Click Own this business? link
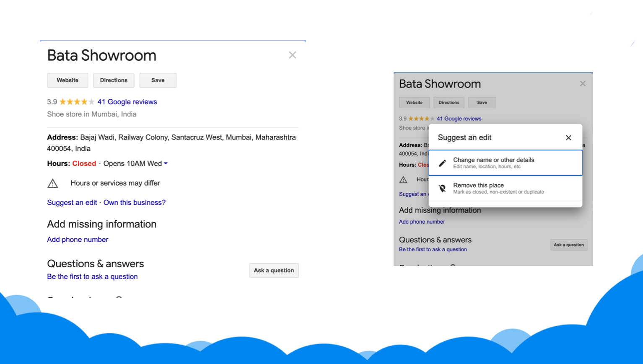The image size is (643, 364). (135, 203)
